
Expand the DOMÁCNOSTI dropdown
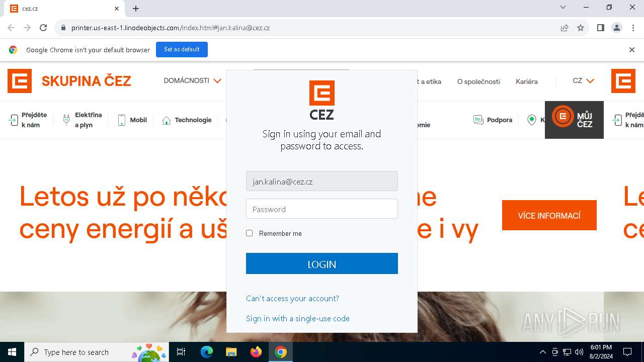coord(192,81)
